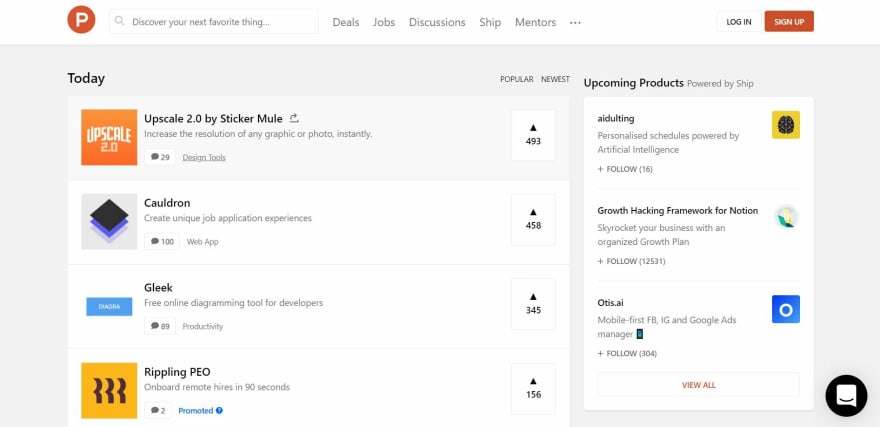The width and height of the screenshot is (880, 427).
Task: Click VIEW ALL upcoming products
Action: point(699,385)
